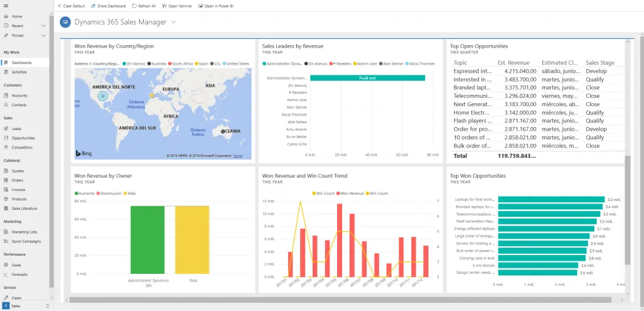Click Open Yammer in the command bar

[177, 6]
